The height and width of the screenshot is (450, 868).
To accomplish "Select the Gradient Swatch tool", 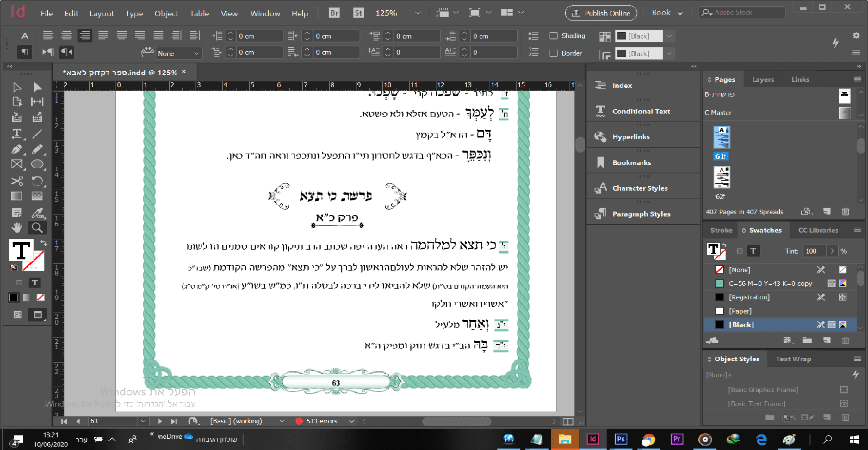I will click(17, 196).
